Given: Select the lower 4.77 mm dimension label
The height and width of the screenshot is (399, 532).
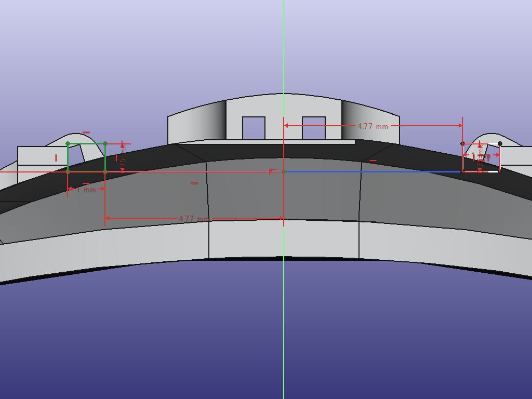Looking at the screenshot, I should coord(193,219).
